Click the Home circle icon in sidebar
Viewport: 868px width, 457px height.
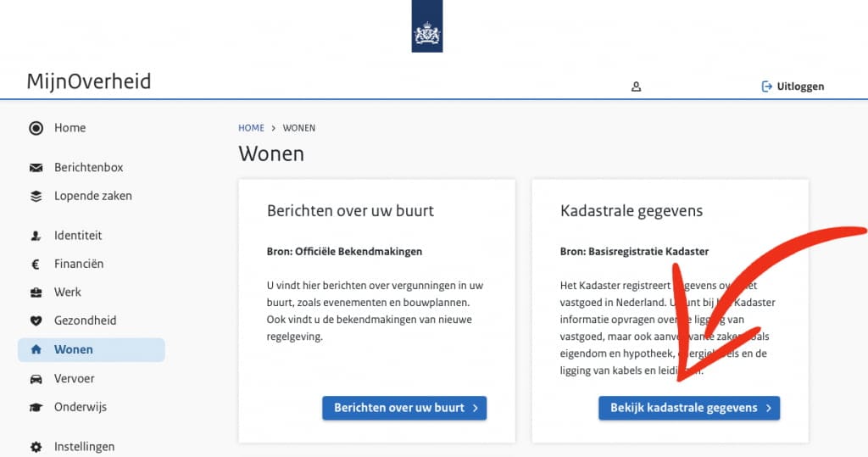pyautogui.click(x=36, y=128)
